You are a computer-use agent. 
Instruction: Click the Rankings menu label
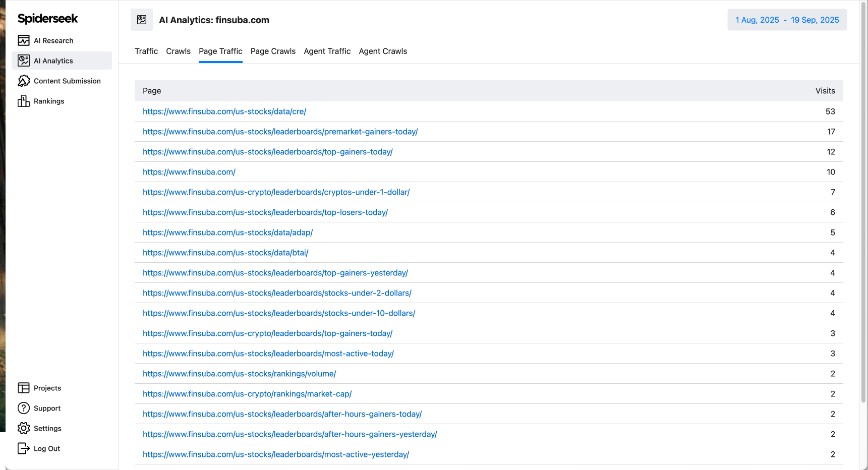tap(49, 101)
